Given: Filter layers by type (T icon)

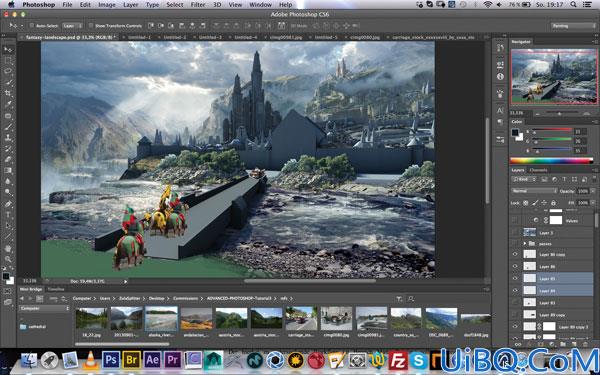Looking at the screenshot, I should (564, 179).
